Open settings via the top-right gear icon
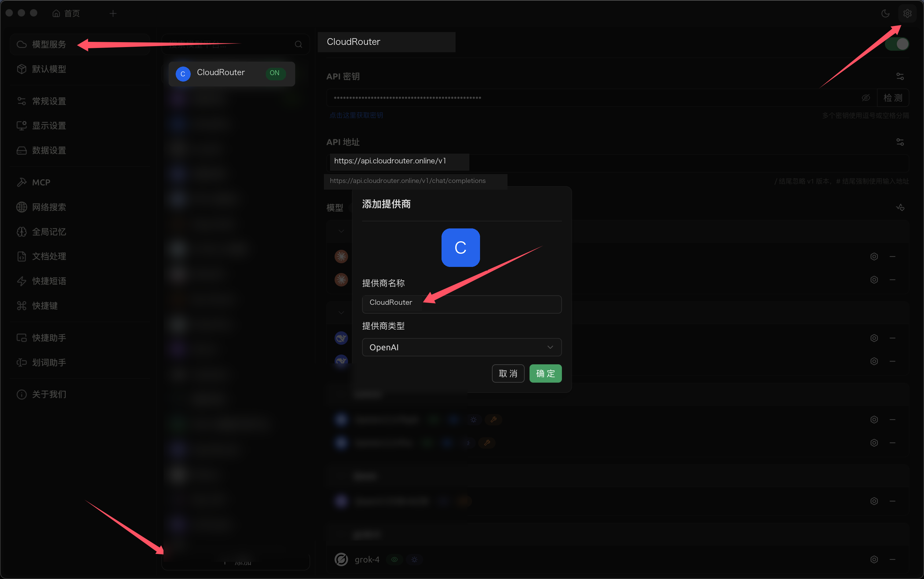The width and height of the screenshot is (924, 579). tap(907, 13)
